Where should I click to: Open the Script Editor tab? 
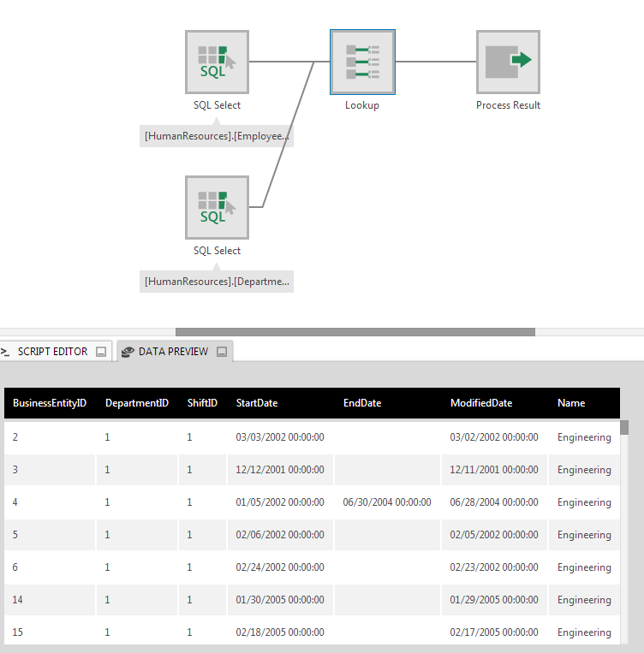click(x=51, y=352)
